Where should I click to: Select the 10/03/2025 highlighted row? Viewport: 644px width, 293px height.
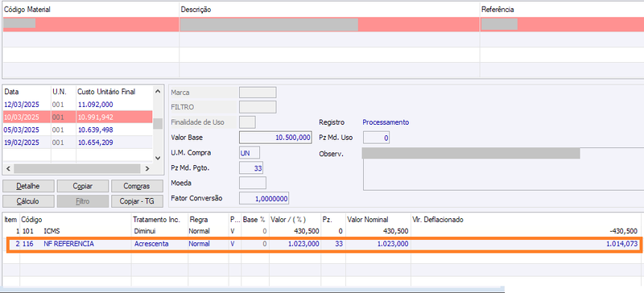point(77,117)
